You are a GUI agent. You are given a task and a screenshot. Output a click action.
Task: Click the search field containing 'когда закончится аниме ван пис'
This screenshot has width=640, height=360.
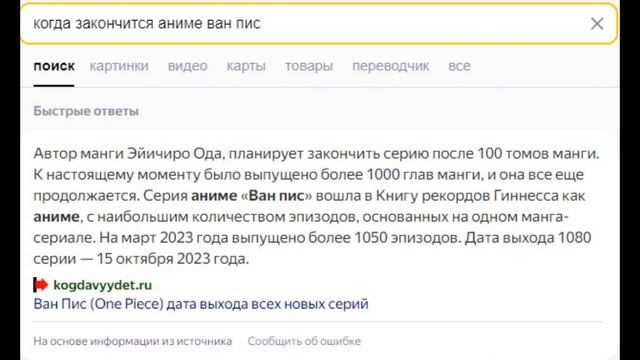point(319,24)
